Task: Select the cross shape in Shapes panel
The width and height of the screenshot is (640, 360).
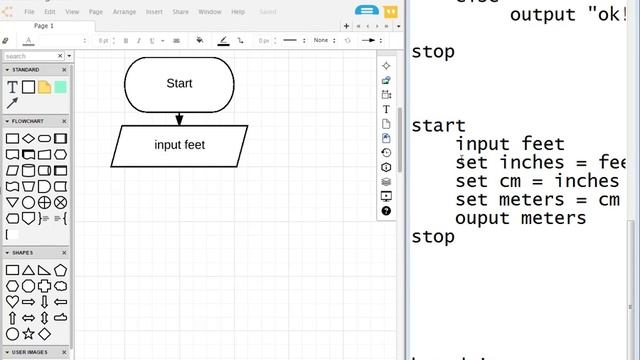Action: click(x=44, y=286)
